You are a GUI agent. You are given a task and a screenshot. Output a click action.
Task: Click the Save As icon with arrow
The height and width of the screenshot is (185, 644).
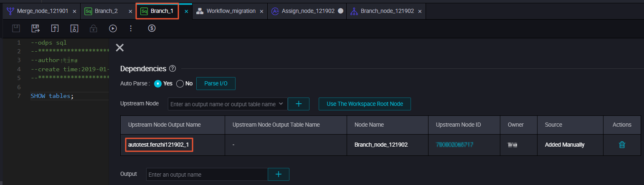coord(35,28)
